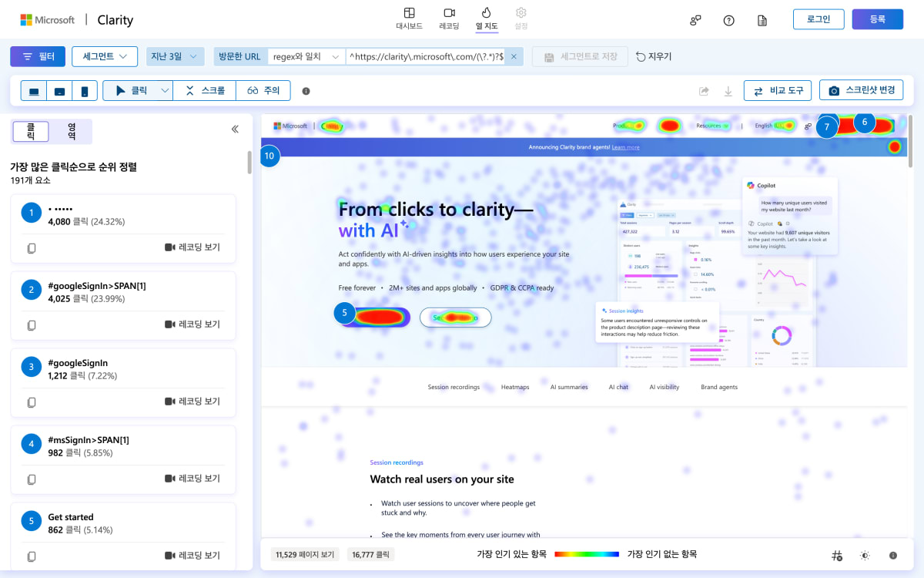Screen dimensions: 924x578
Task: Copy selector for the #googleSignIn card
Action: (x=32, y=402)
